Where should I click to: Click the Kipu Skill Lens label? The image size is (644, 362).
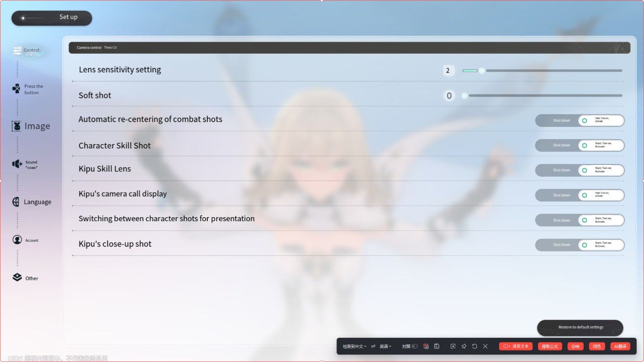coord(105,169)
